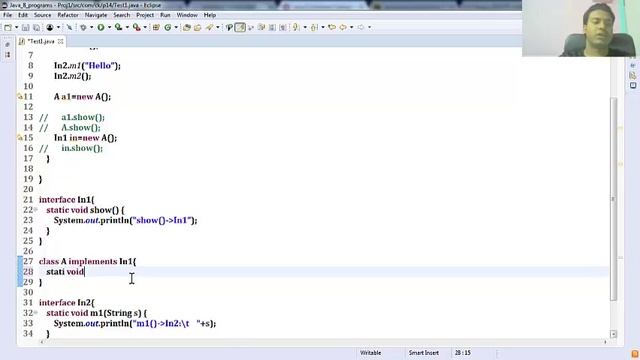This screenshot has height=360, width=640.
Task: Click on 'stati void' text on line 28
Action: point(65,271)
